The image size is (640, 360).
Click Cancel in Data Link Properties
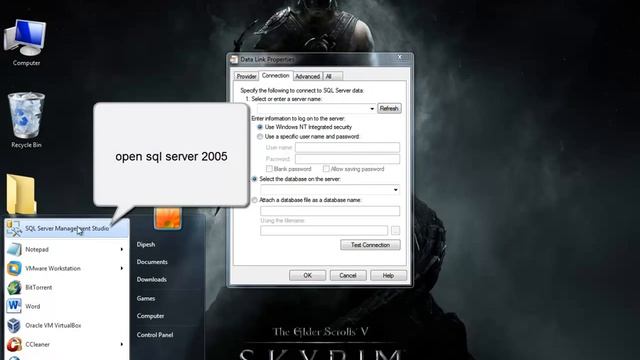tap(348, 276)
